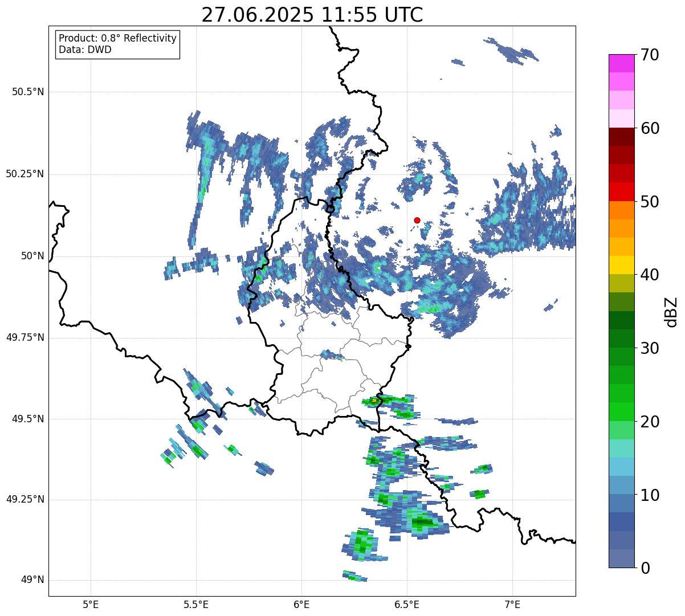Click the yellow colorbar segment above 40

(622, 266)
